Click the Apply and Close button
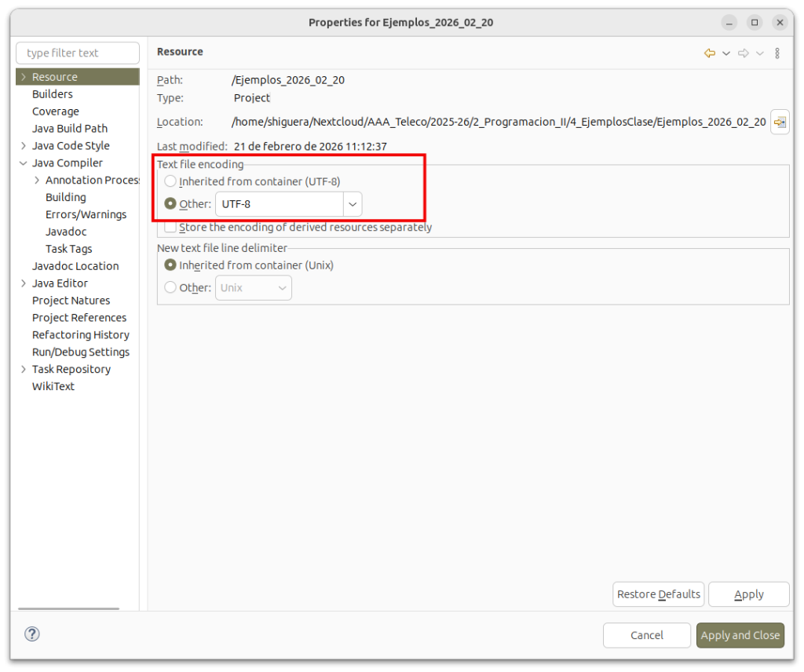804x672 pixels. tap(740, 635)
